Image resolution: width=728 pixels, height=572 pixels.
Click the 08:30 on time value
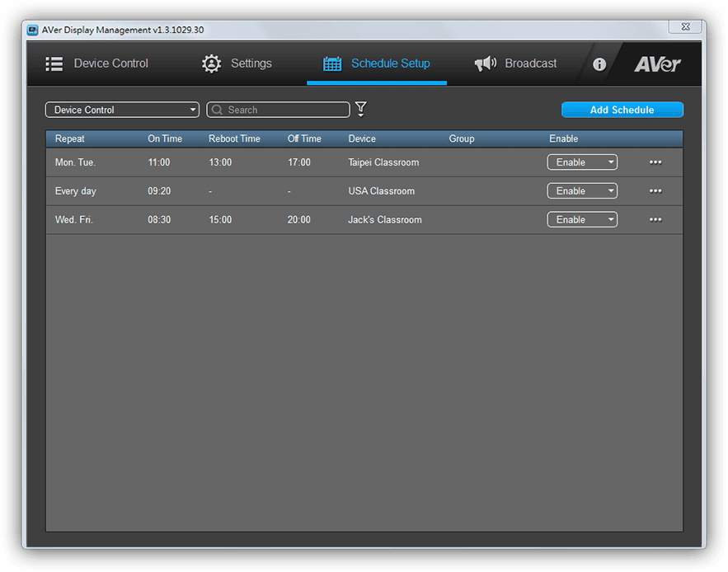tap(159, 220)
